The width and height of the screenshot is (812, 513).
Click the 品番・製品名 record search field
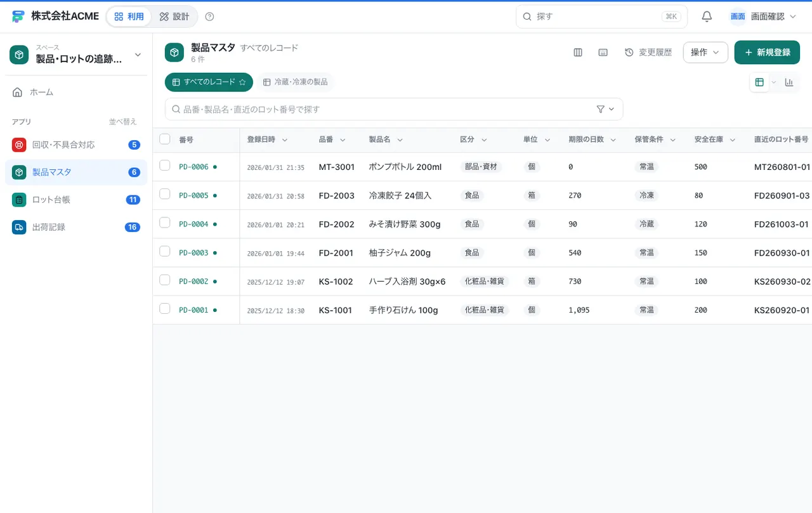click(394, 109)
